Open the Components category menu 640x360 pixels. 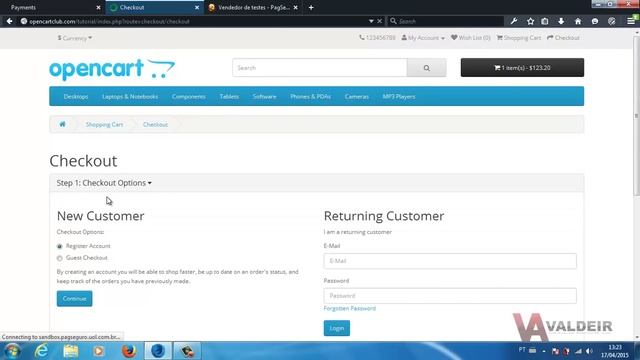pyautogui.click(x=189, y=97)
